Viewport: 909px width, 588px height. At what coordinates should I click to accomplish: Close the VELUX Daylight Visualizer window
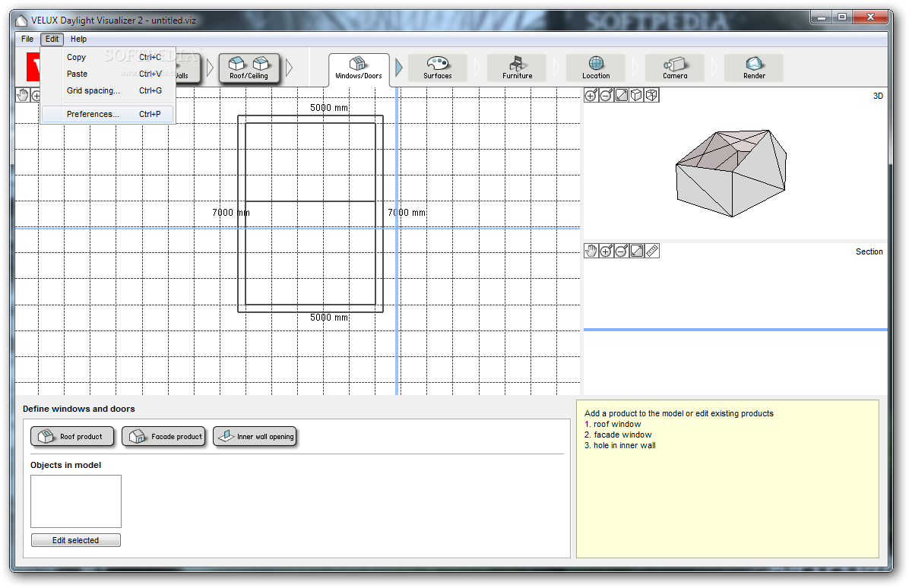click(870, 17)
